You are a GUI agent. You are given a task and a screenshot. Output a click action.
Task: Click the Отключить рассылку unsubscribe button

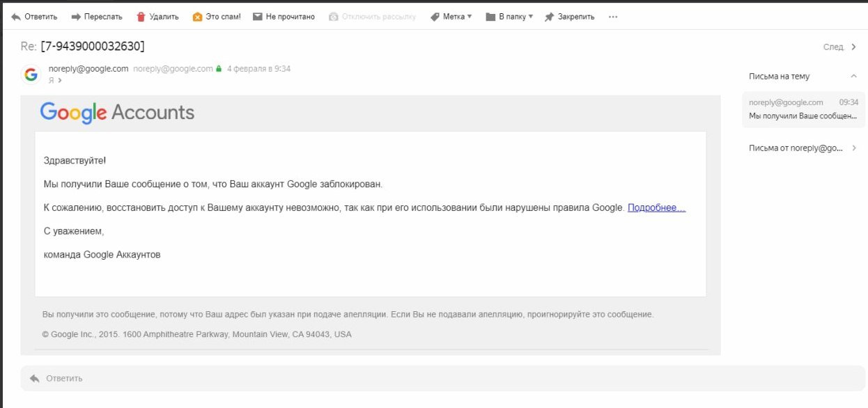(x=372, y=17)
